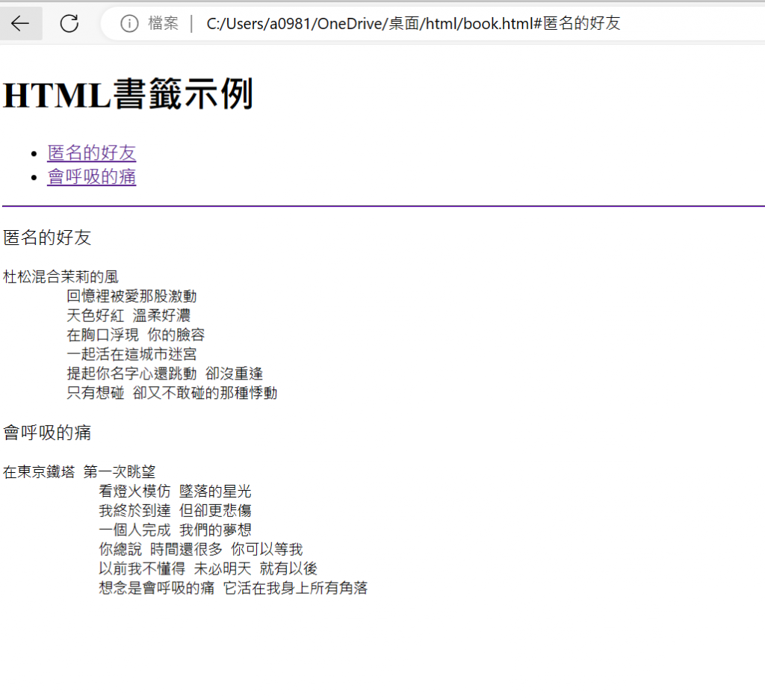Click the address bar URL book.html
The image size is (765, 700).
click(413, 23)
